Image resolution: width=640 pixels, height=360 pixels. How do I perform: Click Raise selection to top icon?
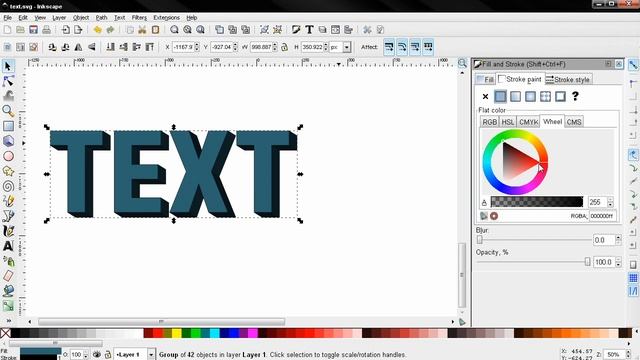tap(149, 47)
